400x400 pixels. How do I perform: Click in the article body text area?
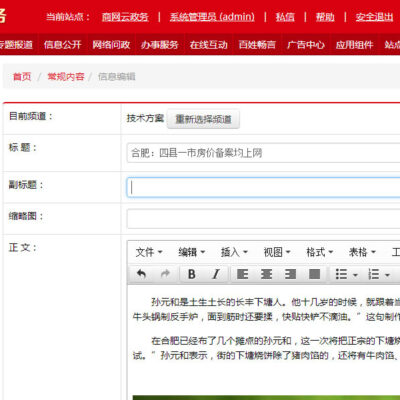click(264, 342)
